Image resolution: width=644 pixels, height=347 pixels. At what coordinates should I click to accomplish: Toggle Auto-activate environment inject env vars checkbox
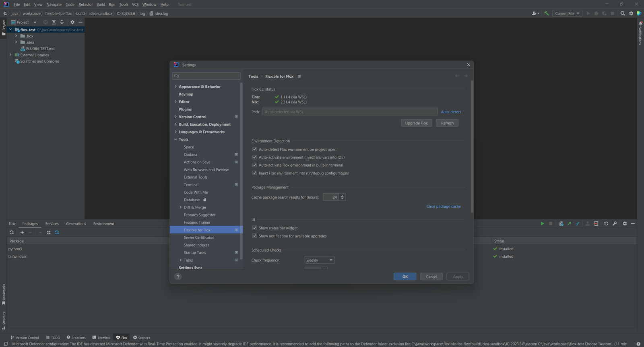pos(254,157)
